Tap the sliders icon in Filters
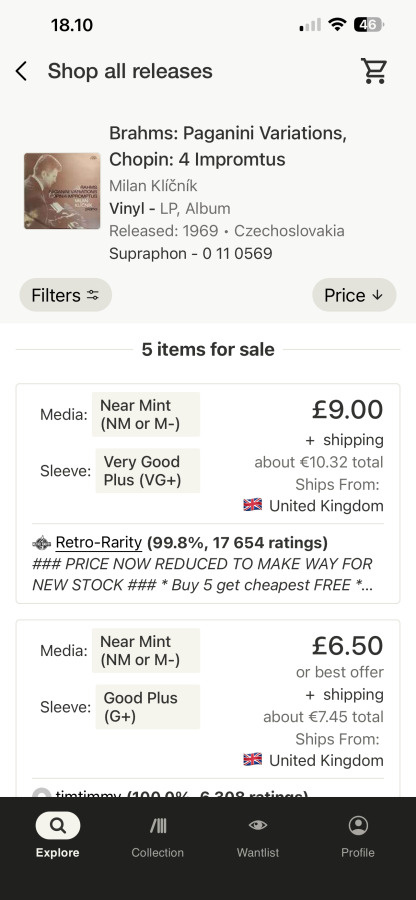Viewport: 416px width, 900px height. pyautogui.click(x=92, y=295)
